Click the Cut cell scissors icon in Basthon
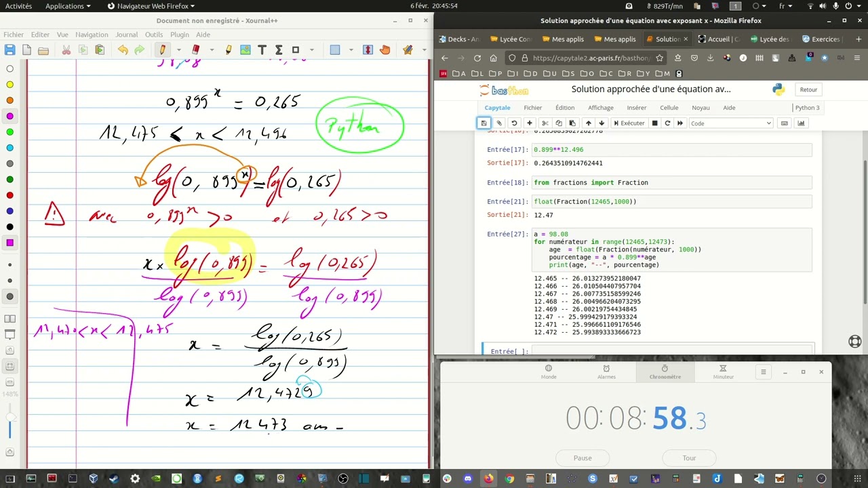This screenshot has width=868, height=488. pyautogui.click(x=545, y=123)
